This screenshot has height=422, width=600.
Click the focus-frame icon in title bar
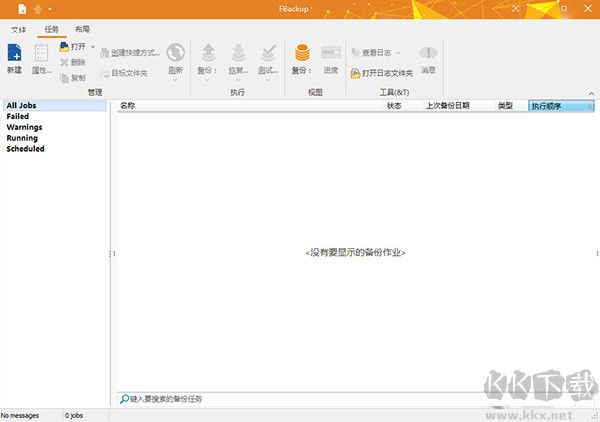click(516, 9)
